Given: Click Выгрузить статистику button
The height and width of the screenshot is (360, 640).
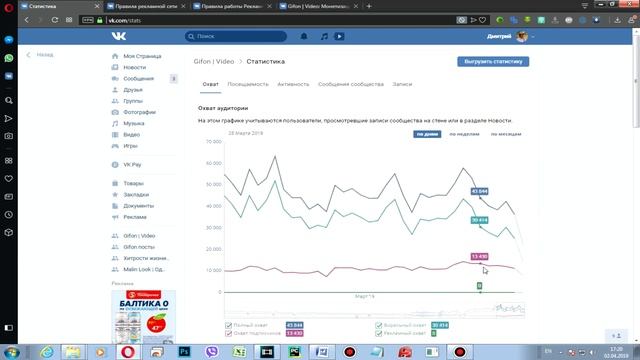Looking at the screenshot, I should [x=493, y=62].
